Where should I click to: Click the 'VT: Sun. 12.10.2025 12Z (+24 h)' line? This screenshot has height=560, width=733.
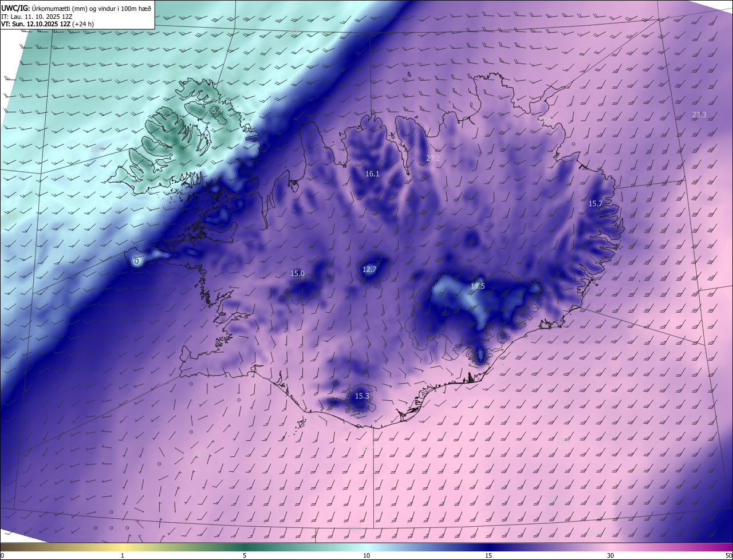(48, 25)
